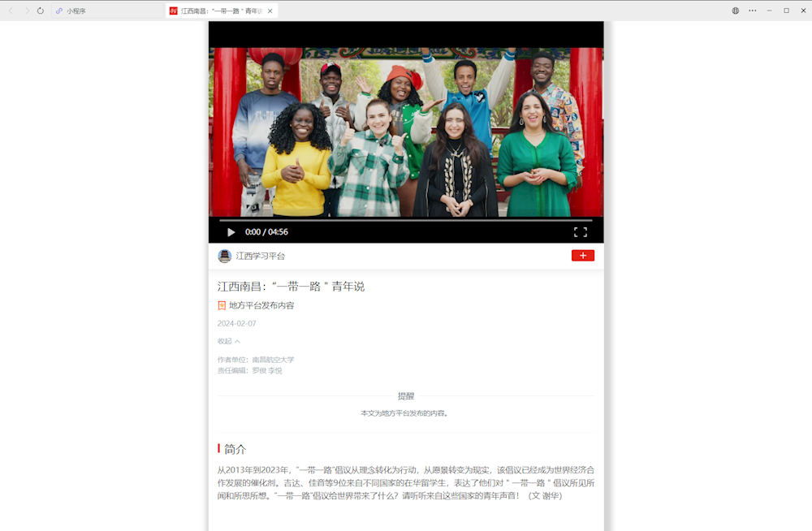Click the globe icon in the title bar
Screen dimensions: 812x531
tap(736, 11)
